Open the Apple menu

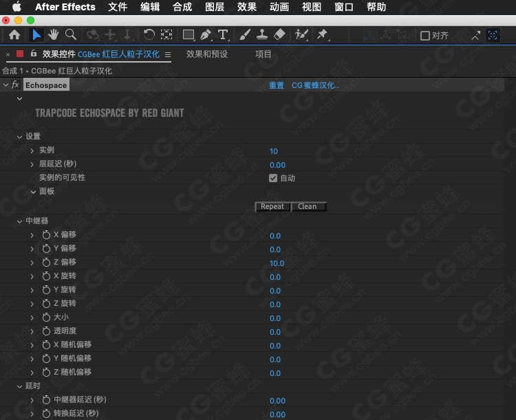coord(17,7)
